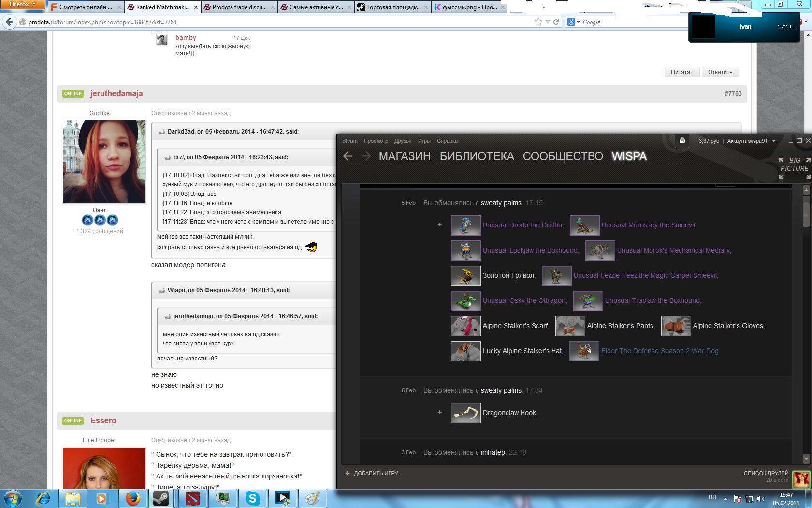Launch Skype from the taskbar
This screenshot has height=508, width=812.
point(252,498)
